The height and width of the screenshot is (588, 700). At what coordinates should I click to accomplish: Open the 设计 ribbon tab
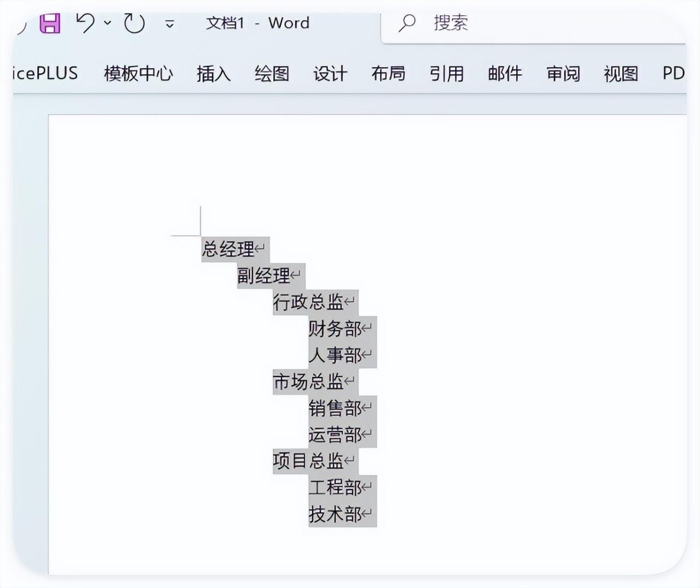(x=330, y=74)
